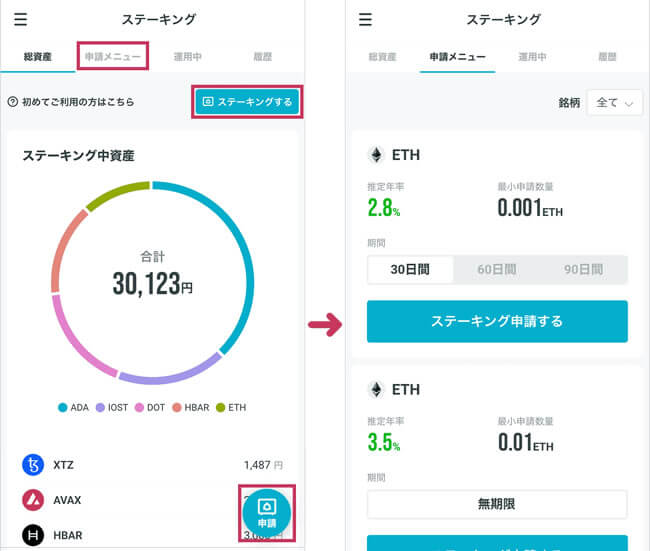Select 履歴 tab on right screen

coord(608,57)
